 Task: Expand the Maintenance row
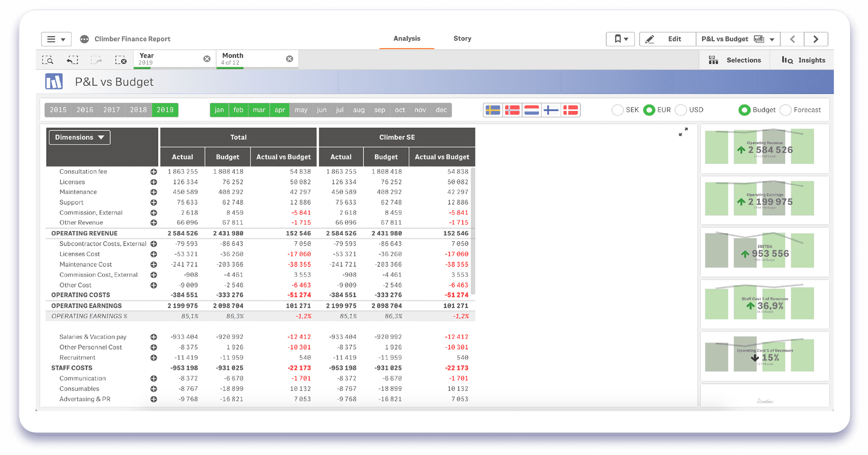click(154, 192)
